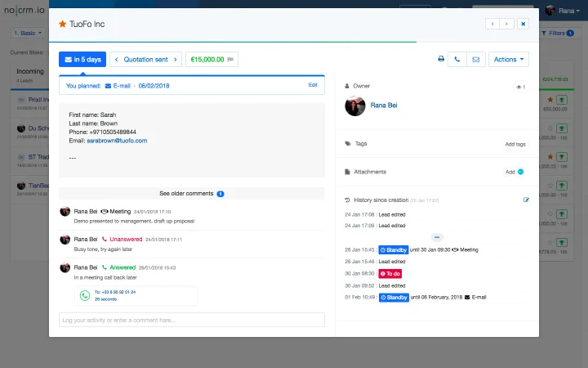Click Rana Bei owner avatar photo

pos(354,105)
